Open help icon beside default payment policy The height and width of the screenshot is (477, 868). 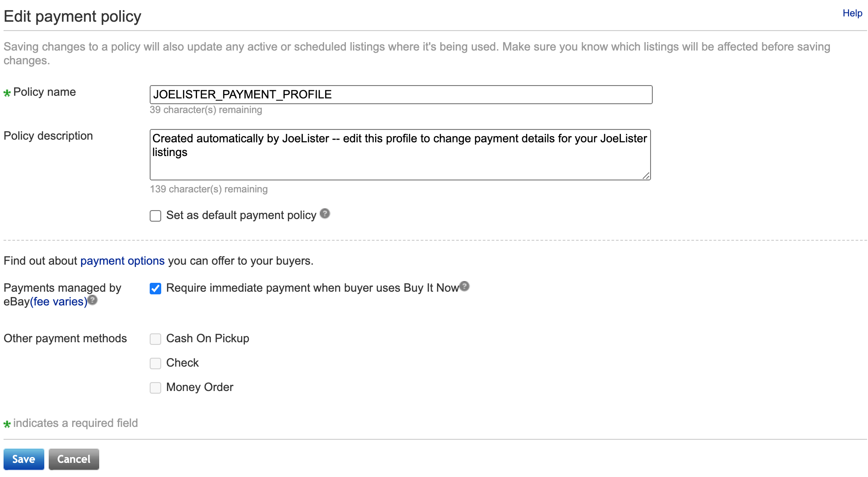[325, 214]
